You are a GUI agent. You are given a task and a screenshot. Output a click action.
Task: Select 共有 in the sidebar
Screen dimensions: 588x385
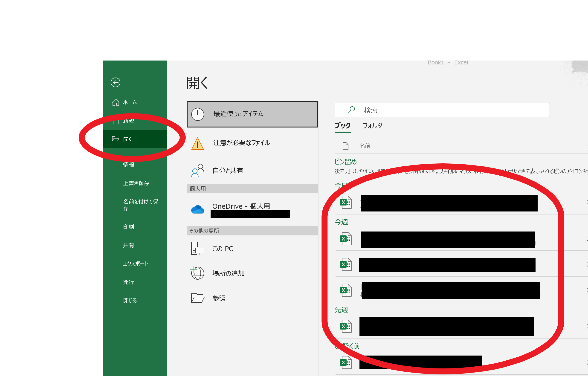(x=128, y=245)
